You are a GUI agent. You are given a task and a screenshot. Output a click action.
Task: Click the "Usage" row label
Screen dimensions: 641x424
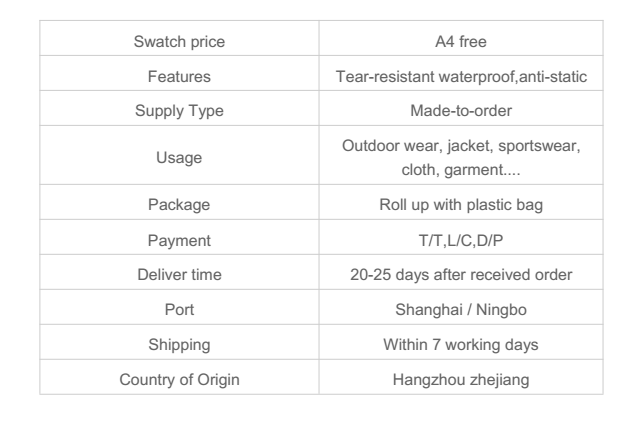point(179,156)
